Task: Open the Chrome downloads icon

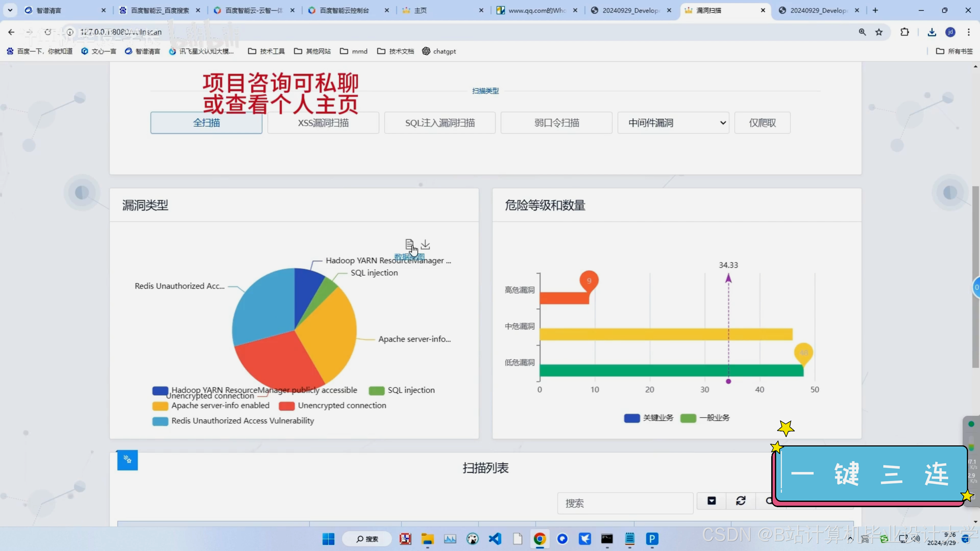Action: [932, 32]
